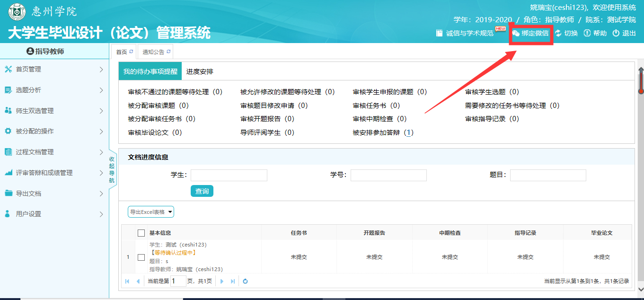The width and height of the screenshot is (644, 300).
Task: Check the row checkbox for student 测试
Action: pyautogui.click(x=141, y=257)
